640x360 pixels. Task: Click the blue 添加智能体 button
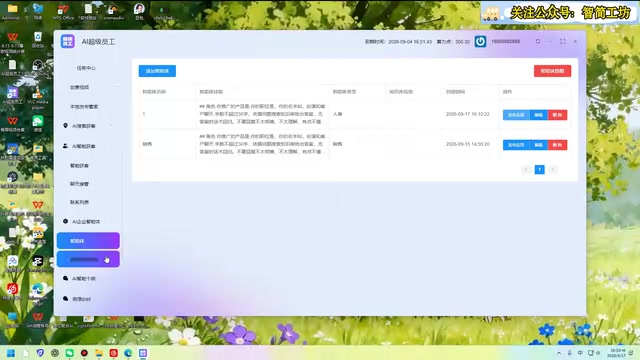[x=157, y=71]
